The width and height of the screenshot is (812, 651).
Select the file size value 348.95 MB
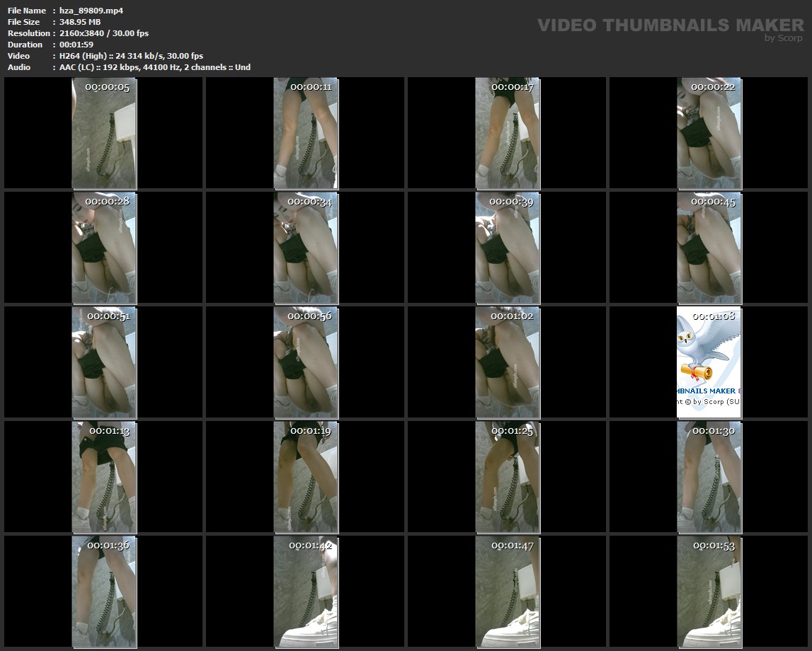pyautogui.click(x=80, y=22)
